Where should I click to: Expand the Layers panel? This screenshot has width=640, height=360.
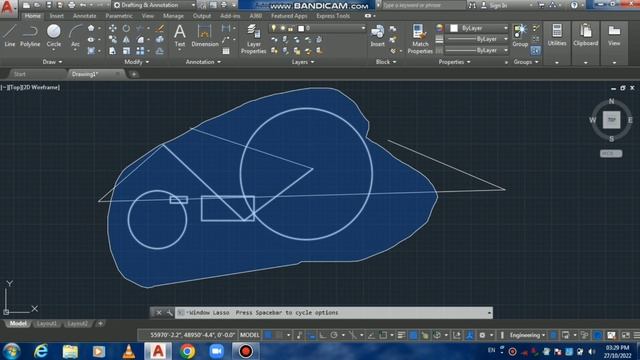[x=303, y=62]
